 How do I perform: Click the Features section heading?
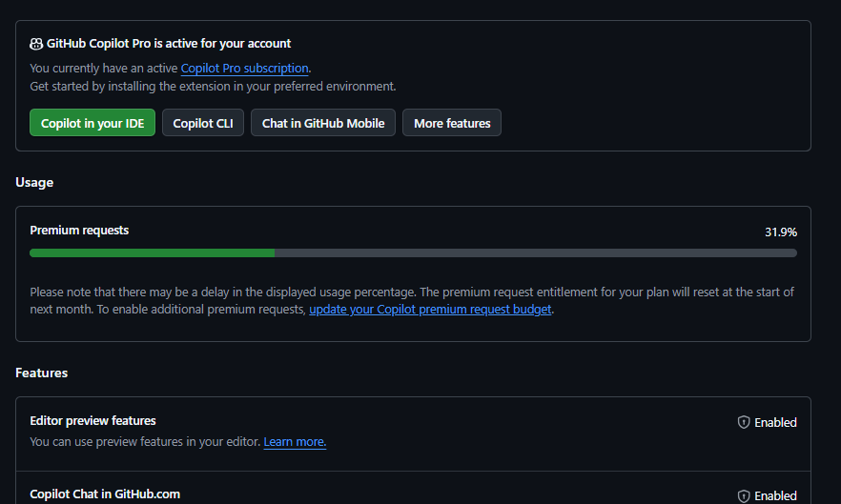click(41, 373)
